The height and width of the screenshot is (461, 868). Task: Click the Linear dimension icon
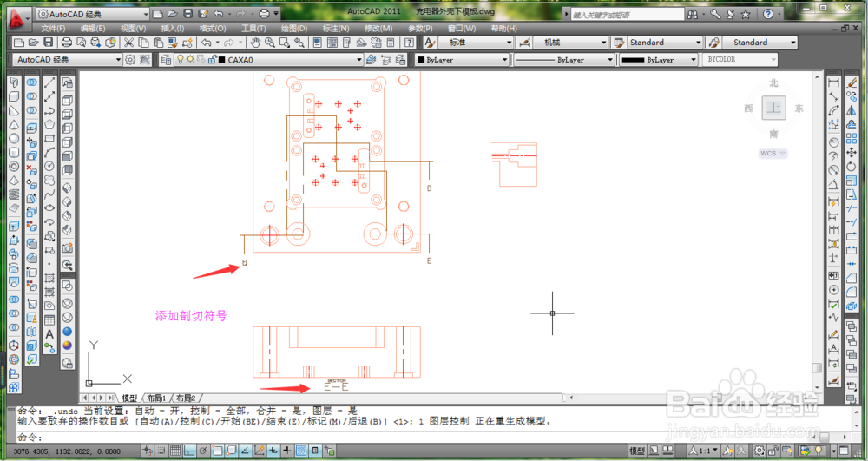click(x=833, y=82)
